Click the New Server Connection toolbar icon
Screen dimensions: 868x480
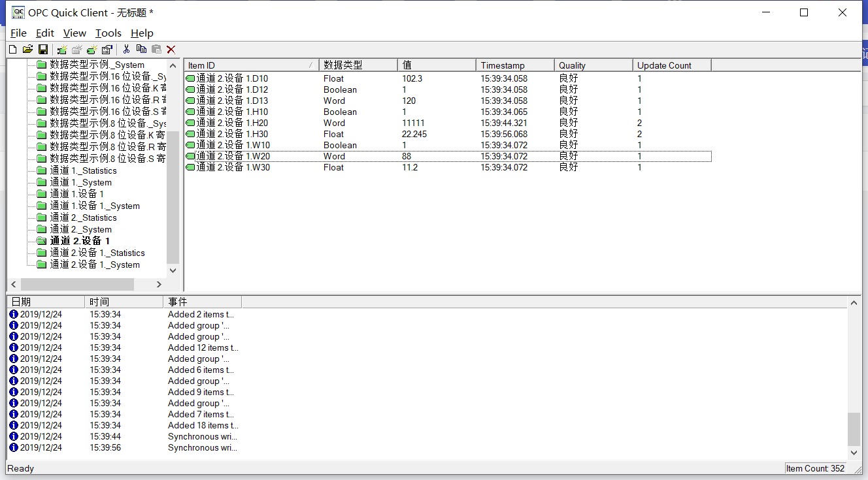point(62,50)
